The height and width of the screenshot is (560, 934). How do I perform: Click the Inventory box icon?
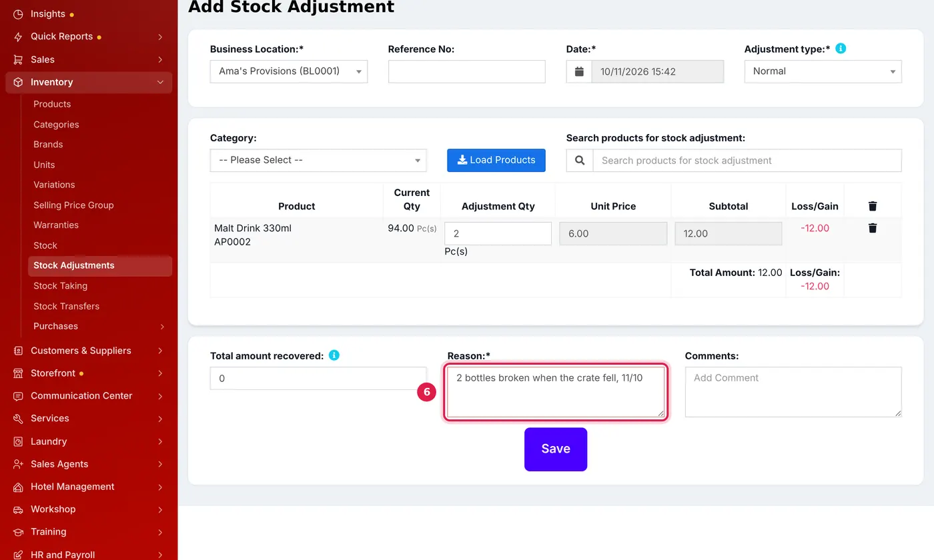coord(18,82)
